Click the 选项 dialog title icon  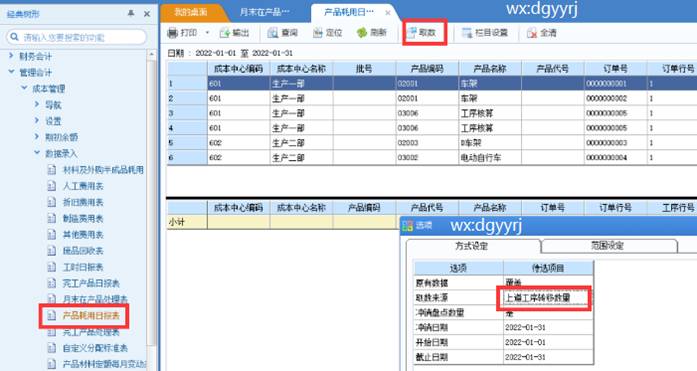coord(407,226)
